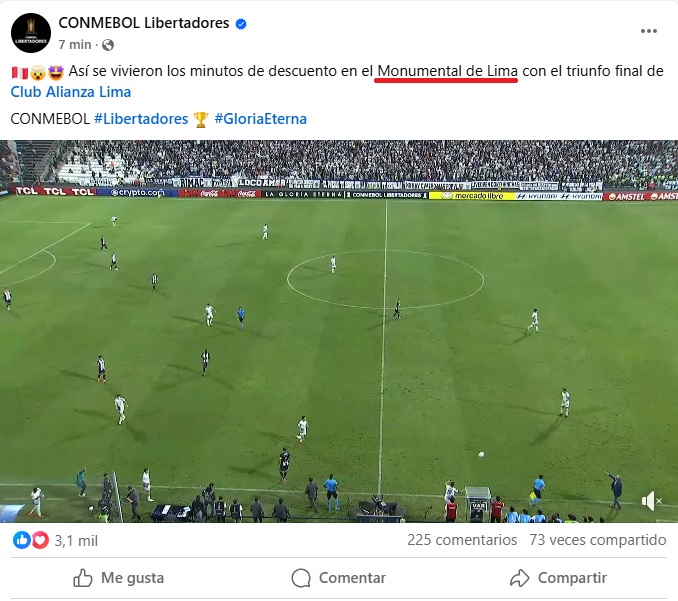The height and width of the screenshot is (601, 678).
Task: View the 225 comentarios list
Action: point(462,540)
